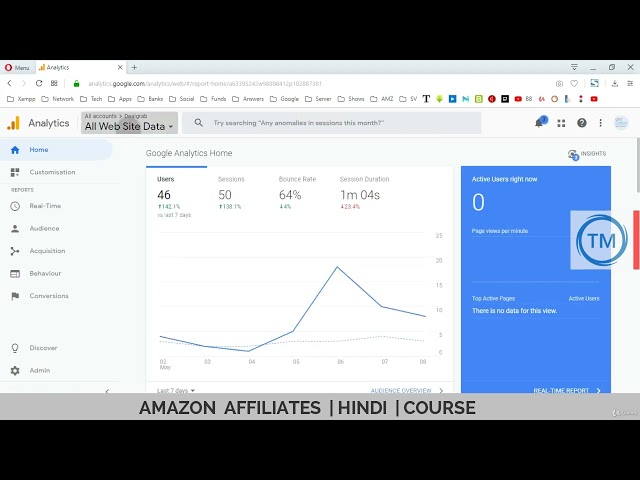The image size is (640, 480).
Task: Open the SV bookmarks folder
Action: [408, 99]
